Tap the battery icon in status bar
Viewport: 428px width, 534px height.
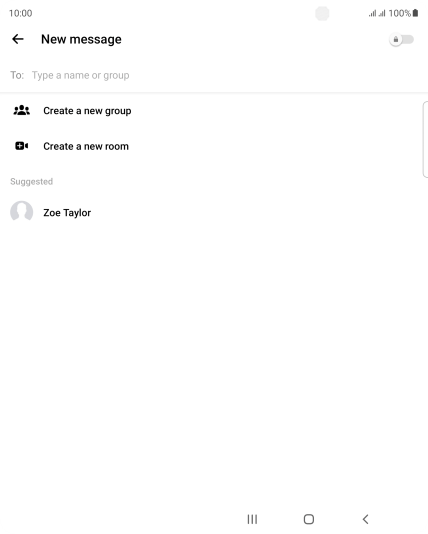(x=415, y=13)
